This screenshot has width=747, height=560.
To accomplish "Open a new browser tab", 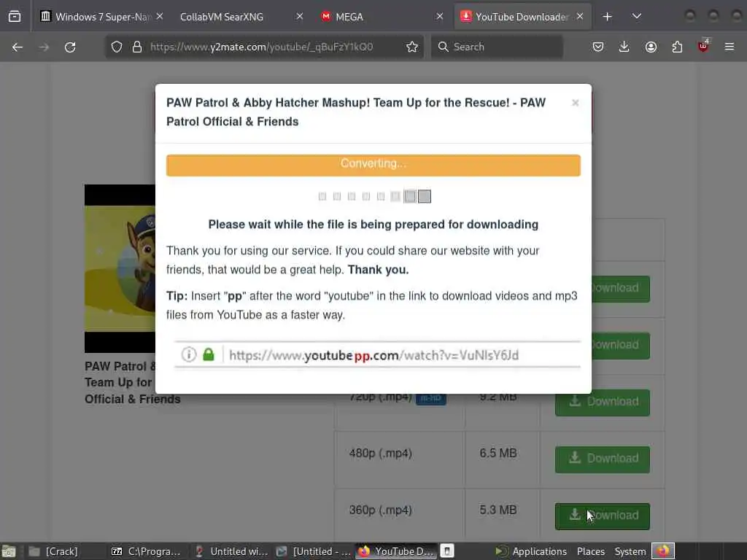I will [x=607, y=17].
